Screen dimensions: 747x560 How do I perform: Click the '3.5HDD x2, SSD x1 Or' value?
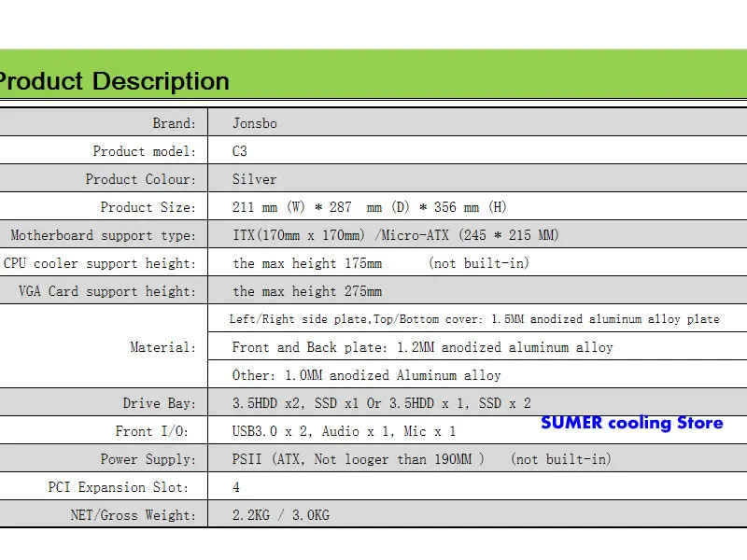click(x=382, y=403)
